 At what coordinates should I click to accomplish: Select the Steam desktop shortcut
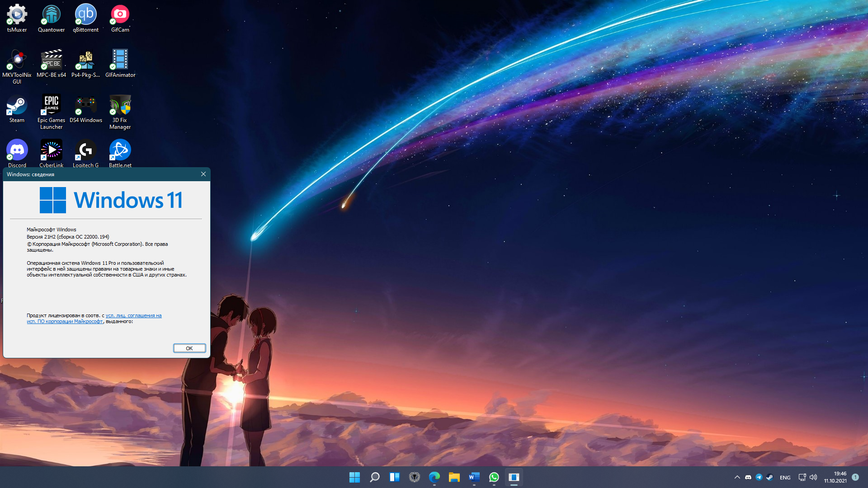[17, 109]
